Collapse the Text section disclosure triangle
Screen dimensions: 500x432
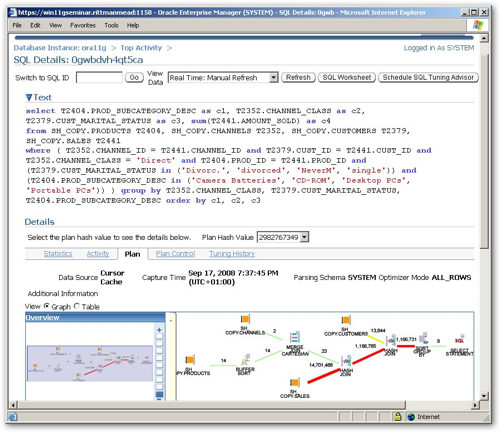29,98
